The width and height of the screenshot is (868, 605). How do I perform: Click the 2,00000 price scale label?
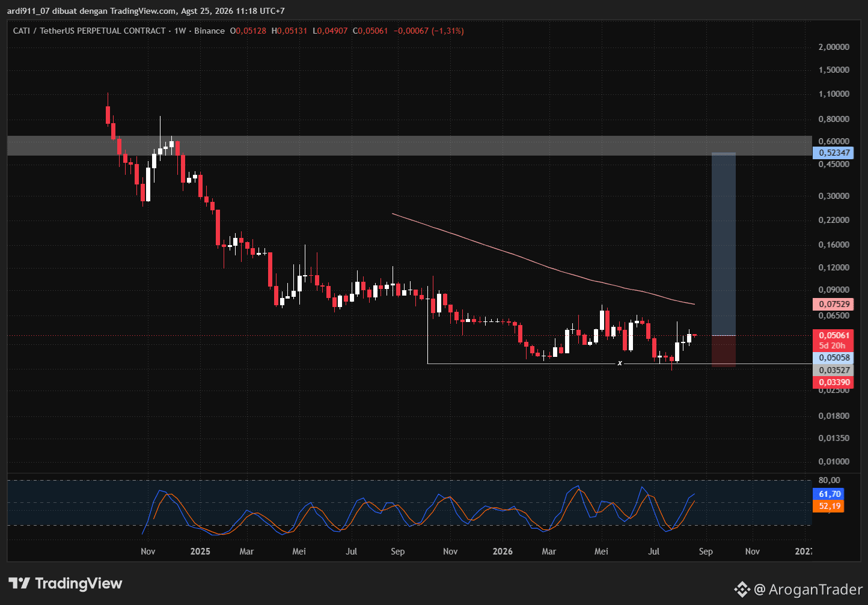click(x=834, y=47)
